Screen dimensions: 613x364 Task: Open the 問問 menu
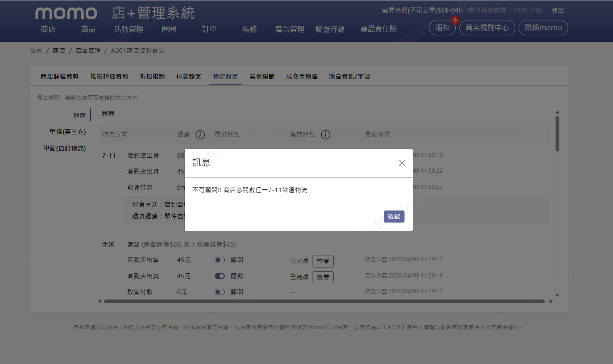169,29
